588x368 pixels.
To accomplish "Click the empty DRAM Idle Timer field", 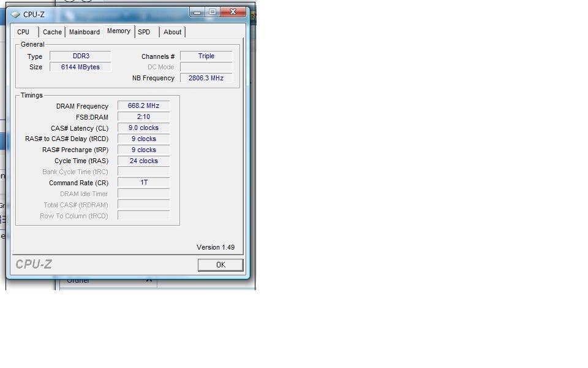I will [x=143, y=194].
